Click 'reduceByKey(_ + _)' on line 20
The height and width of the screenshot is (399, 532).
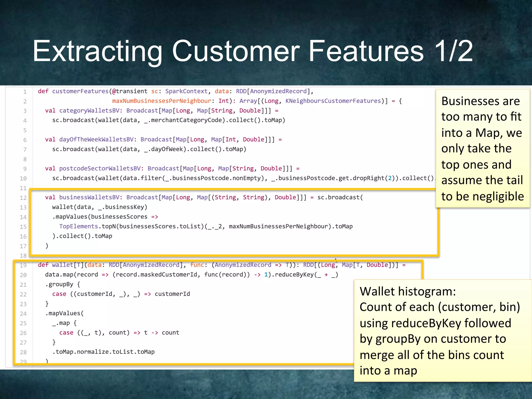point(307,275)
